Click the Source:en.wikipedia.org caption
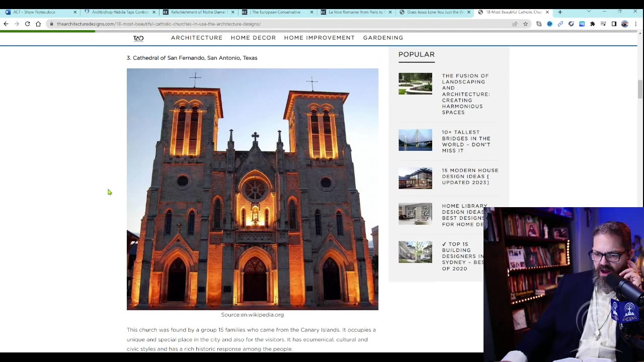The height and width of the screenshot is (362, 644). click(253, 315)
